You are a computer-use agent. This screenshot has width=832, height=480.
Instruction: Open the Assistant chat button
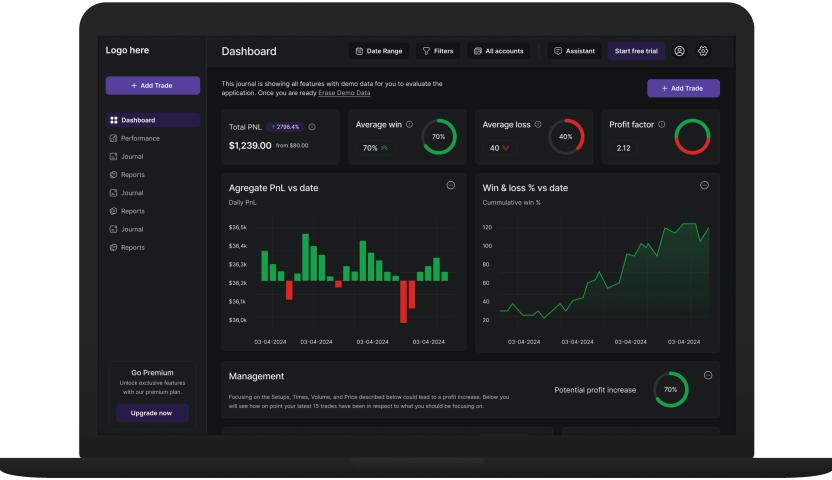(574, 51)
